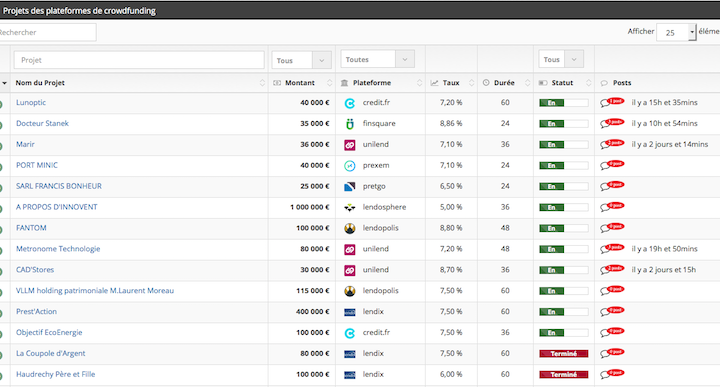This screenshot has width=720, height=387.
Task: Click the lendopolis logo in VLLM holding row
Action: 349,291
